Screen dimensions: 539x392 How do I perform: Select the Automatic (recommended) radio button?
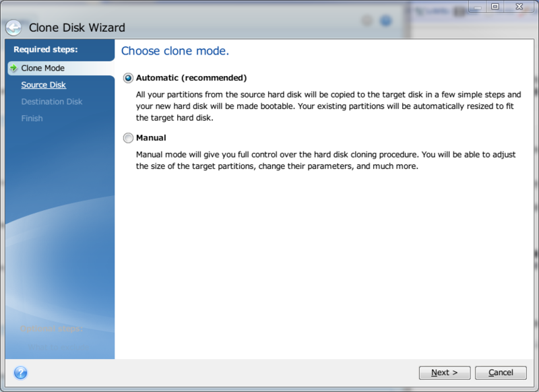[x=128, y=78]
